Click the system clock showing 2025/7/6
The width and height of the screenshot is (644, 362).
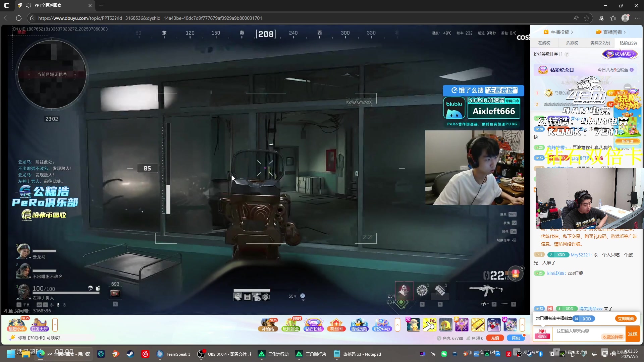[629, 354]
